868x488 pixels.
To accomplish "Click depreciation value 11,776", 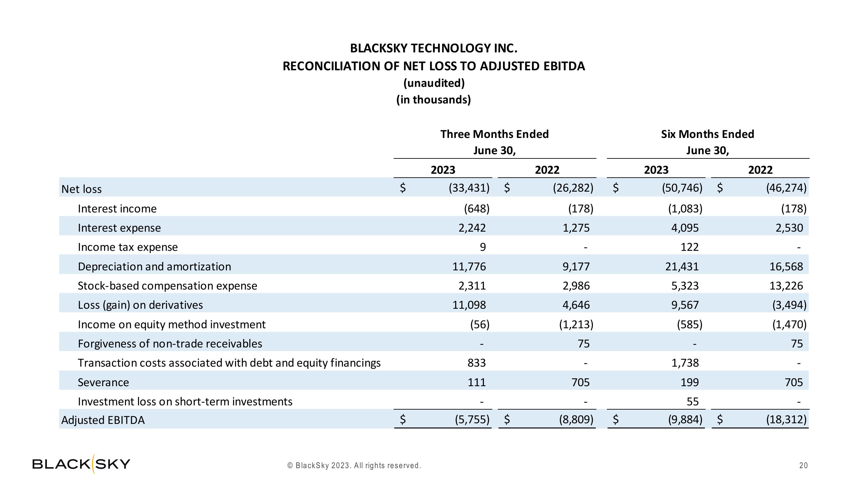I will 469,267.
